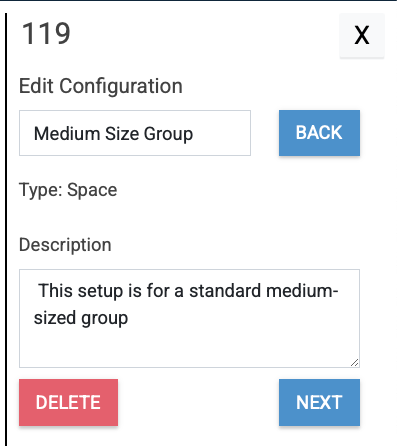397x446 pixels.
Task: Focus the Medium Size Group name field
Action: (135, 133)
